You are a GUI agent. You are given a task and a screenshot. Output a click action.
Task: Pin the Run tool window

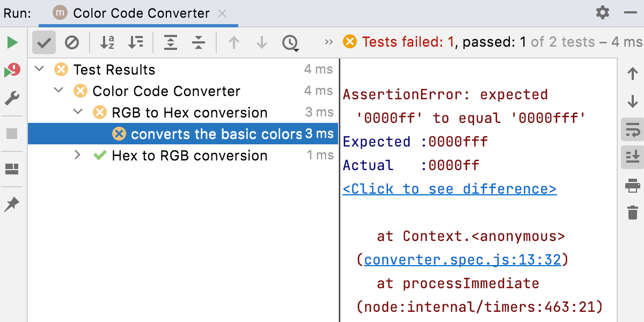pyautogui.click(x=12, y=204)
